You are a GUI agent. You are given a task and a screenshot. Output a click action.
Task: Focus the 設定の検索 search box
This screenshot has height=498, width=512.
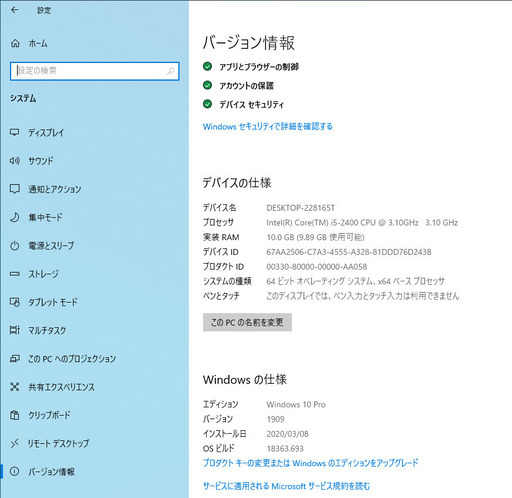[x=95, y=71]
